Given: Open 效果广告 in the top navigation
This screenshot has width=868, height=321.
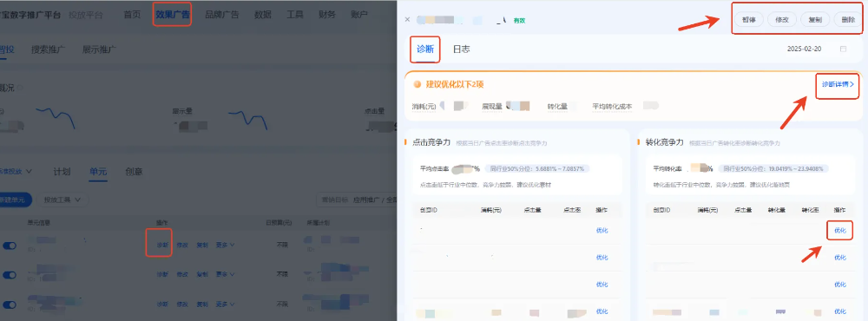Looking at the screenshot, I should point(172,15).
